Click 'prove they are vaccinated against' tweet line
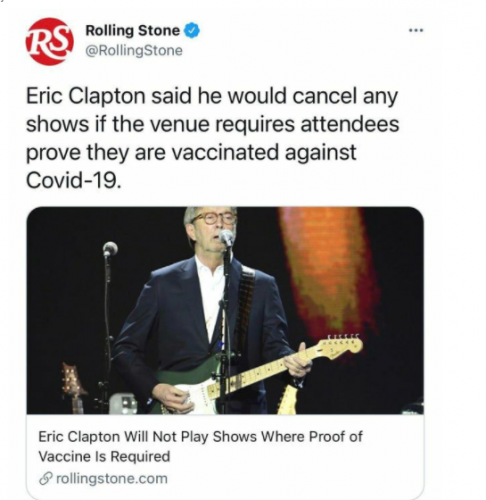The width and height of the screenshot is (486, 500). click(191, 153)
